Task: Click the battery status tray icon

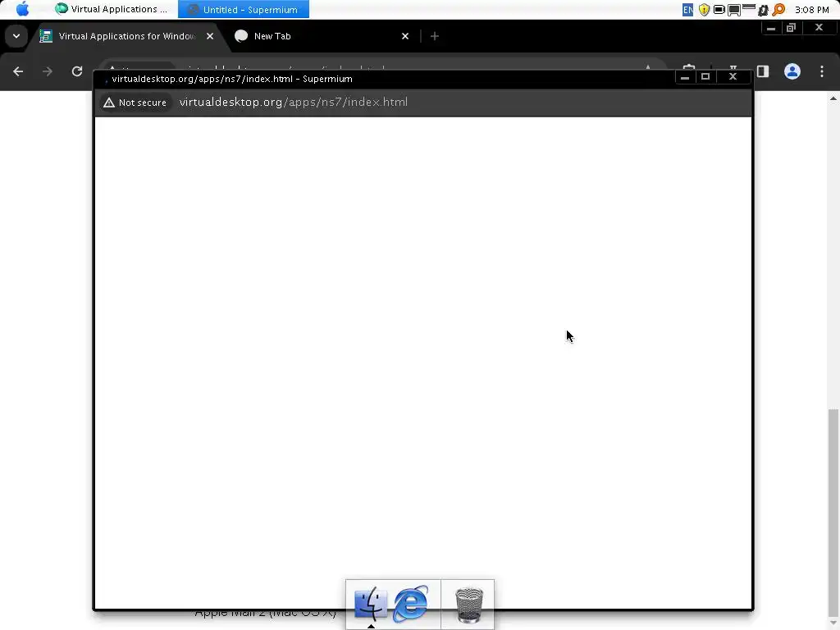Action: 719,10
